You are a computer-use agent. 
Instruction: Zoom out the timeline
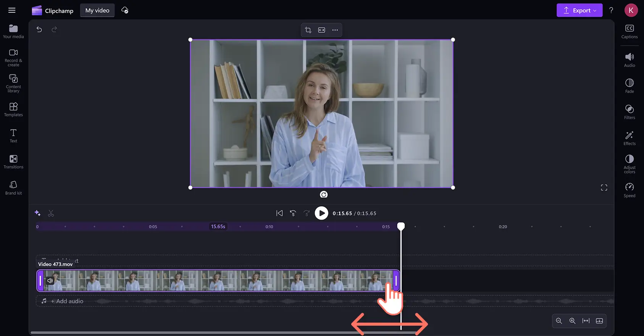(559, 321)
